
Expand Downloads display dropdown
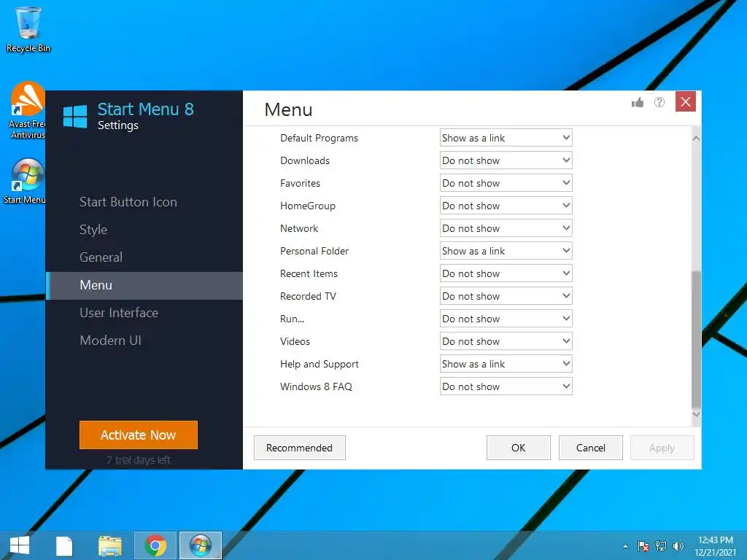(506, 160)
